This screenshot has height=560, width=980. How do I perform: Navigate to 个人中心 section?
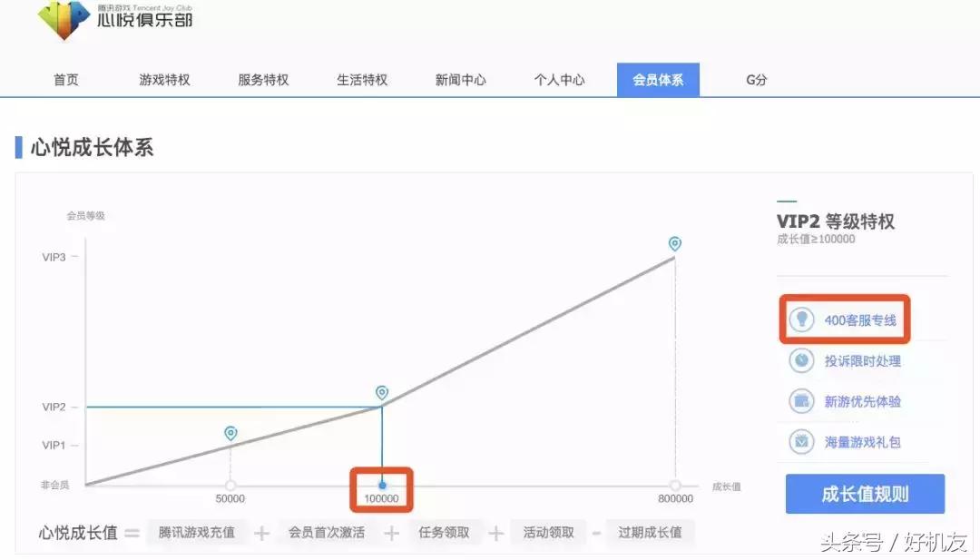click(558, 80)
